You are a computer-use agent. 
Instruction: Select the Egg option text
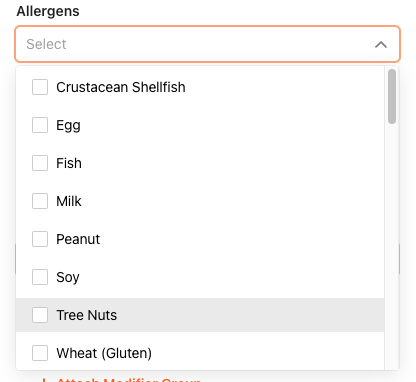click(68, 126)
